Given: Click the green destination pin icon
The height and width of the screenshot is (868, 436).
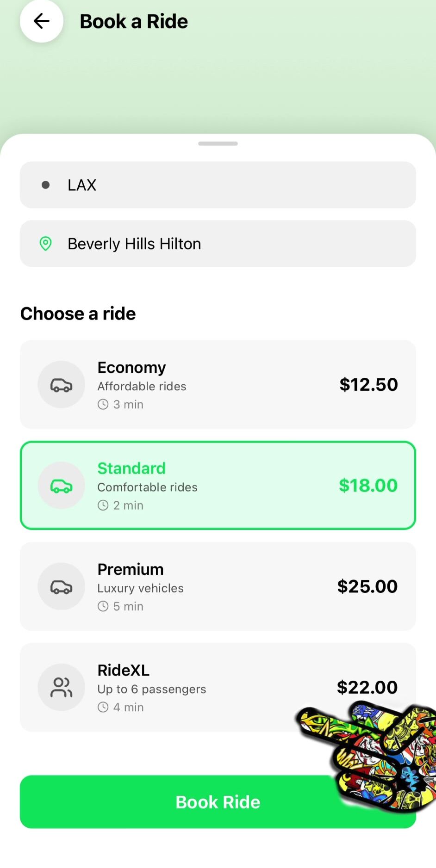Looking at the screenshot, I should 45,244.
